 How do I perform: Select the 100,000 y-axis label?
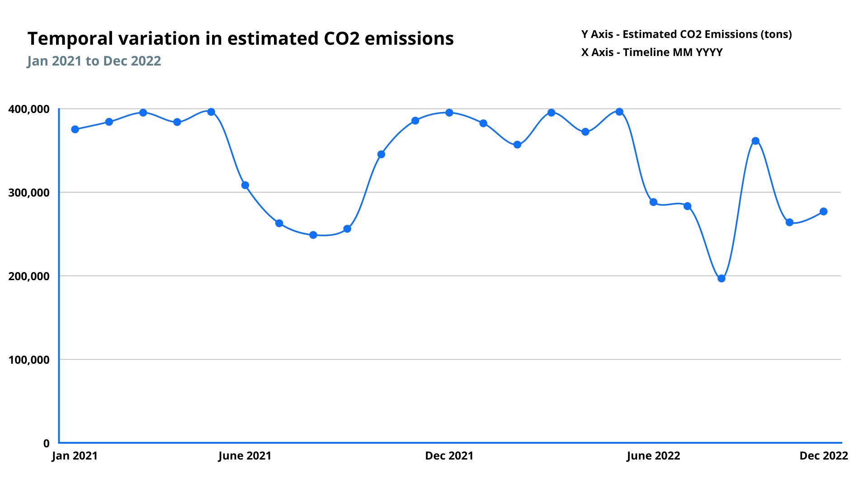coord(28,360)
